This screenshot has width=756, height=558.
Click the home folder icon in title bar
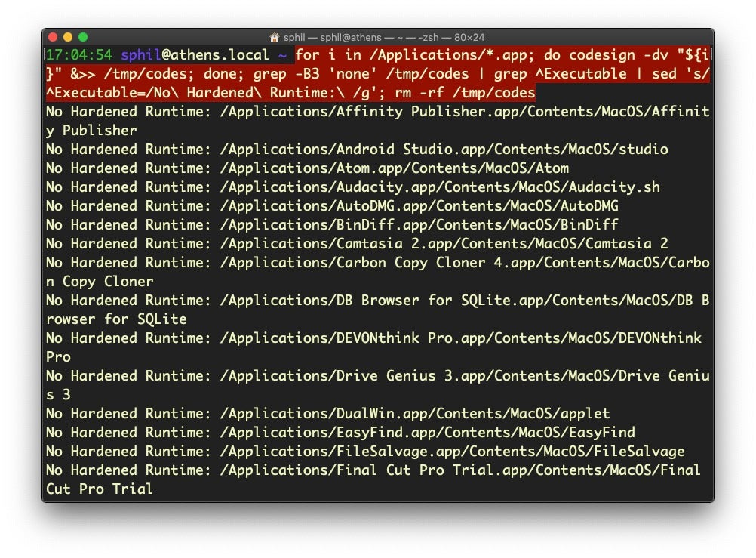click(x=275, y=37)
